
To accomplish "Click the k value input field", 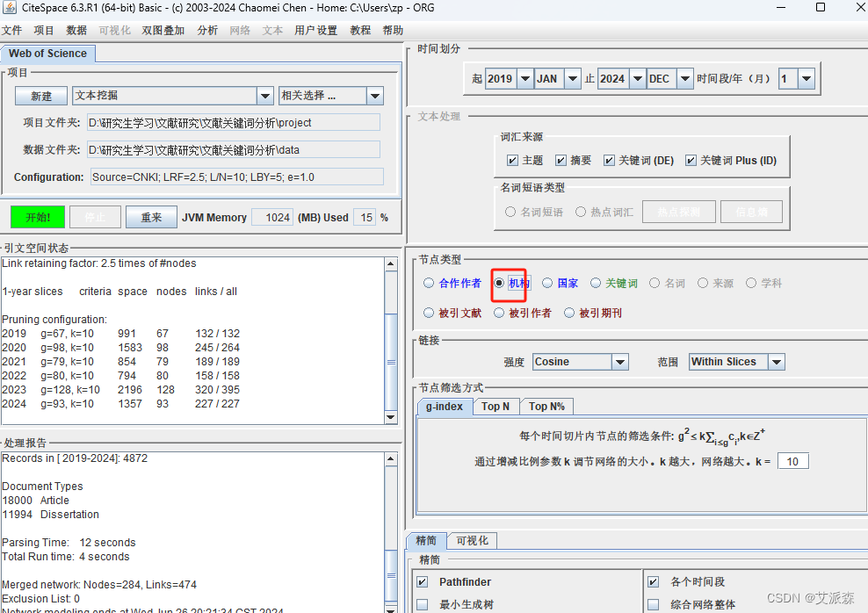I will point(792,461).
